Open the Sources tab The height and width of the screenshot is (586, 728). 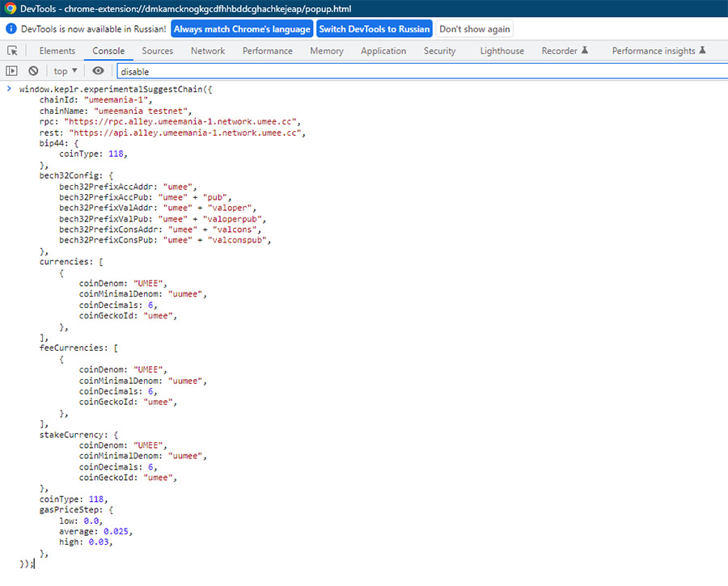click(158, 51)
